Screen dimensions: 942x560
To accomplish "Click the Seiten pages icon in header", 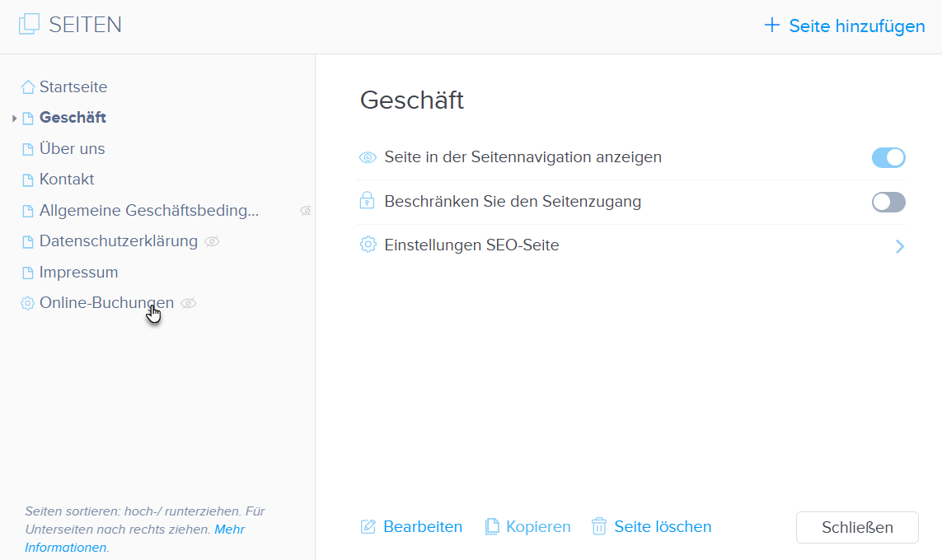I will point(29,25).
